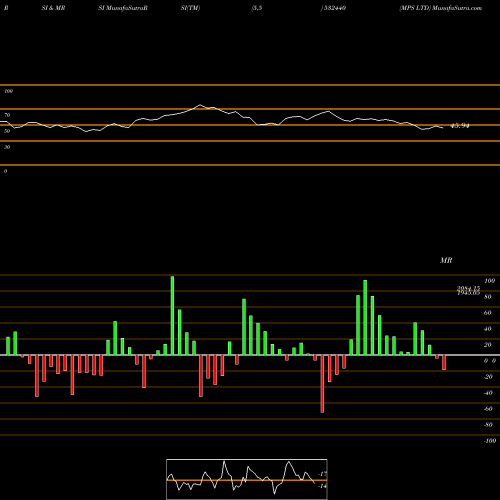Select the MR axis label 60
Screen dimensions: 500x500
(488, 313)
